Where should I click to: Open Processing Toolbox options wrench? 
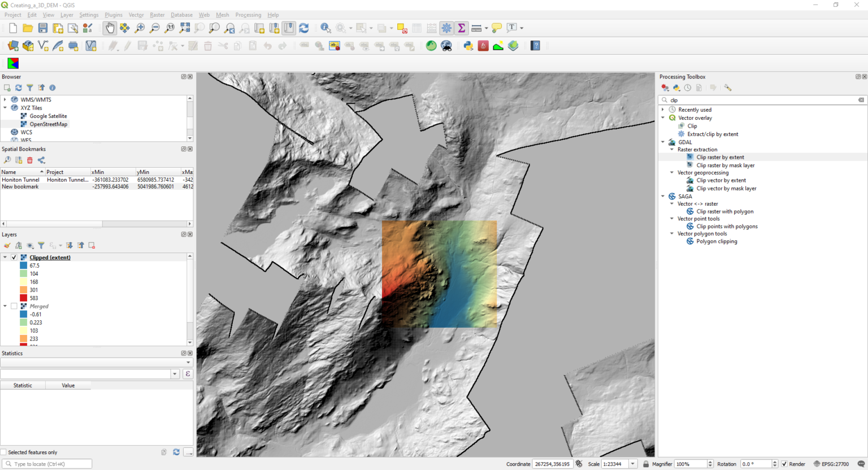tap(727, 88)
